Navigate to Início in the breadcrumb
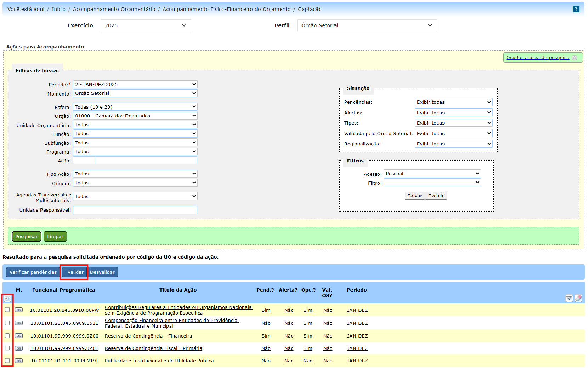Viewport: 588px width, 369px height. [x=58, y=9]
